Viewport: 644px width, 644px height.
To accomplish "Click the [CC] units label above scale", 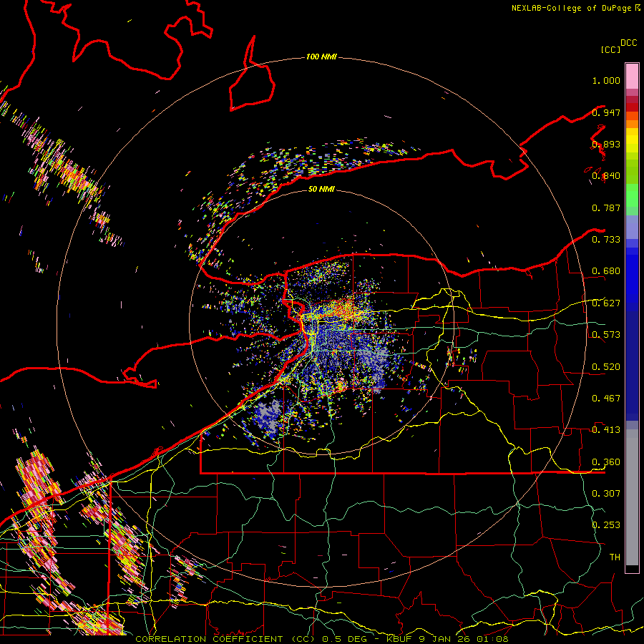I will coord(610,50).
